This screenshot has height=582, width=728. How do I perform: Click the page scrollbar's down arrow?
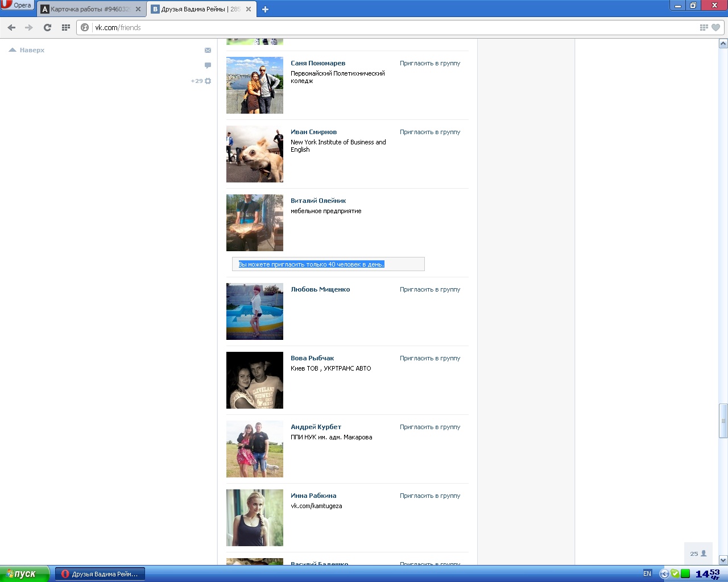[723, 560]
